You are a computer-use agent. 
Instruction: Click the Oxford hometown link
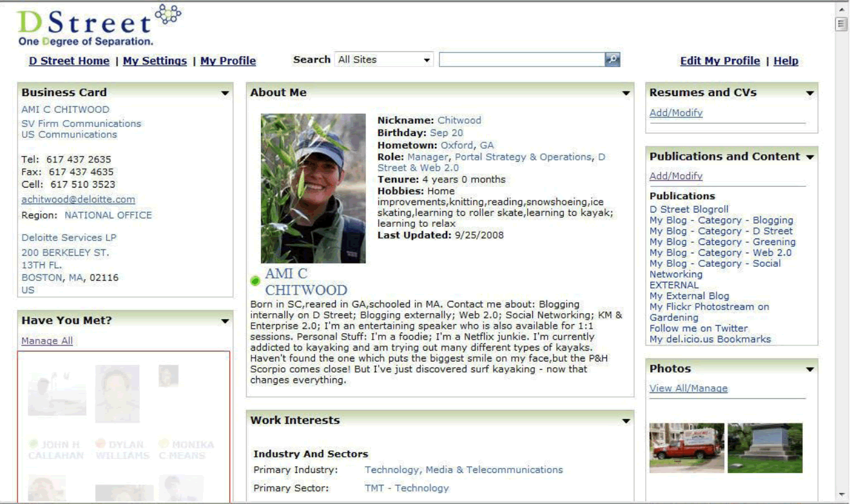click(457, 146)
